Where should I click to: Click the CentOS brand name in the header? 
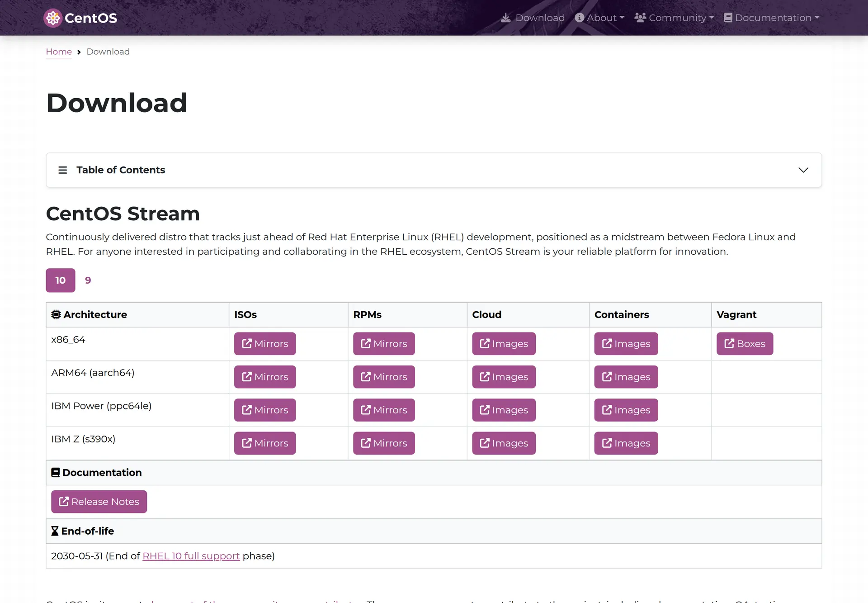click(x=91, y=18)
